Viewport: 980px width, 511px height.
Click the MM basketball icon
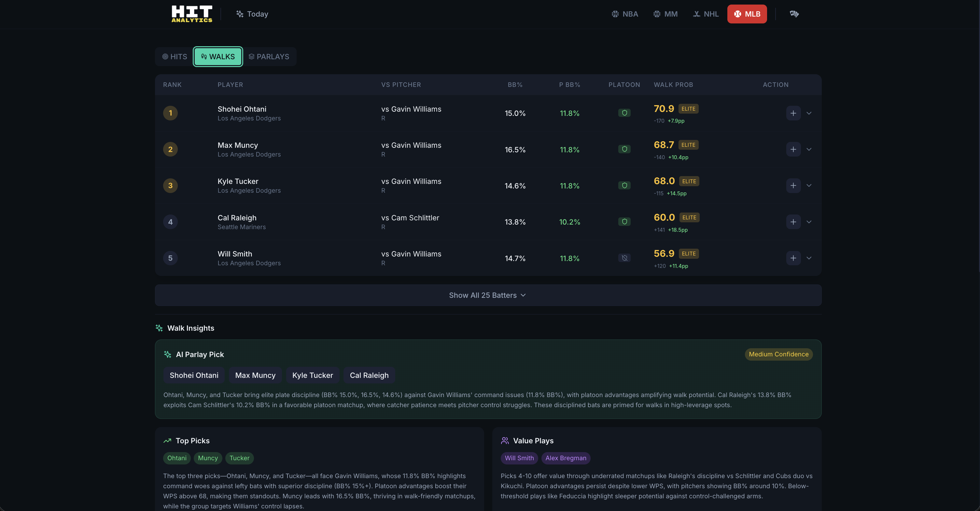[665, 14]
